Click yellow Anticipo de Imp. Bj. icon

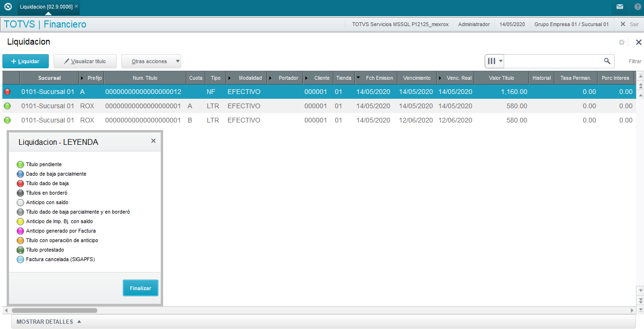click(20, 222)
